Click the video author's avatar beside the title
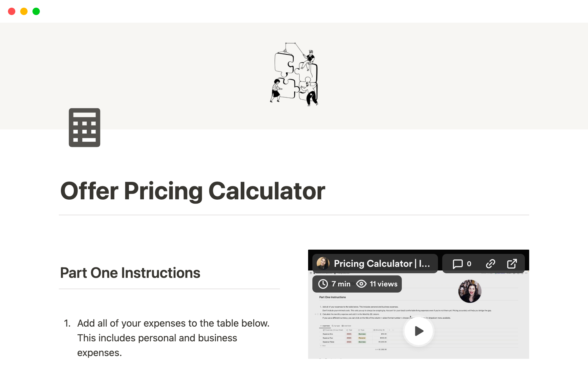The height and width of the screenshot is (368, 588). pyautogui.click(x=323, y=263)
